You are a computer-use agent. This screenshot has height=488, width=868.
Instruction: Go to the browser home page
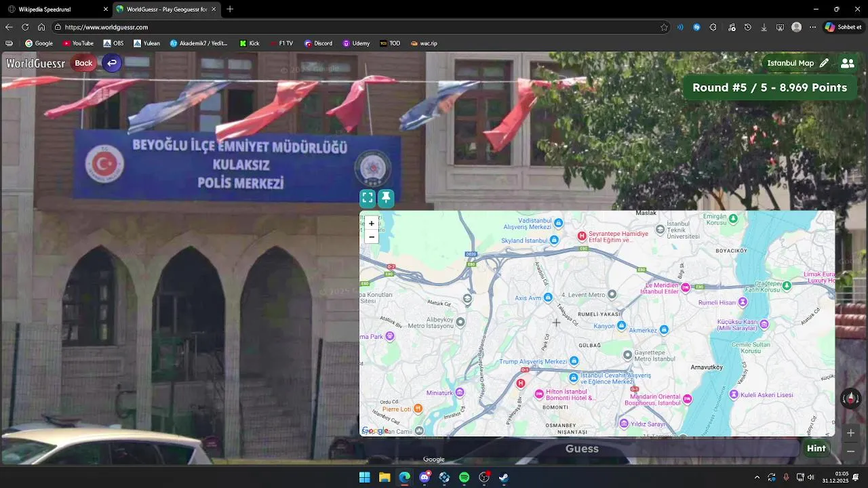(x=41, y=27)
